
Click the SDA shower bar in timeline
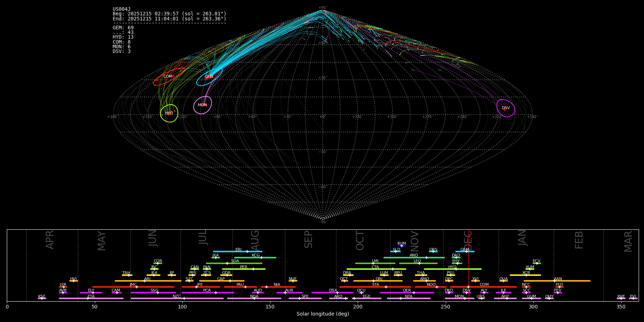tap(234, 263)
